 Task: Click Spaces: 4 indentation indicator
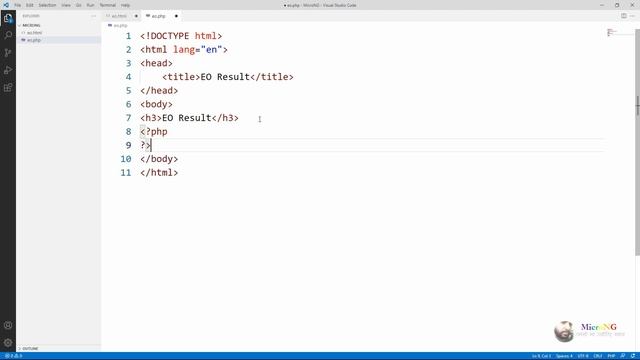click(x=564, y=356)
